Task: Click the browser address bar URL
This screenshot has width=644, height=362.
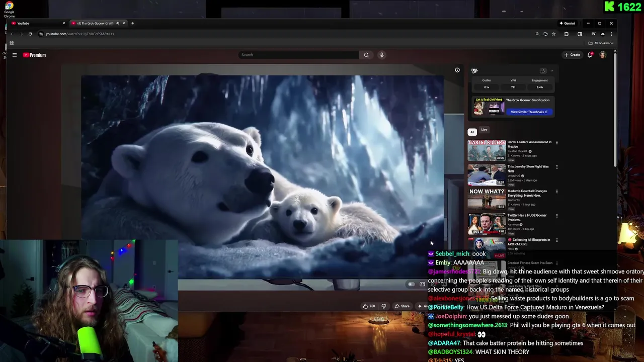Action: [x=79, y=34]
